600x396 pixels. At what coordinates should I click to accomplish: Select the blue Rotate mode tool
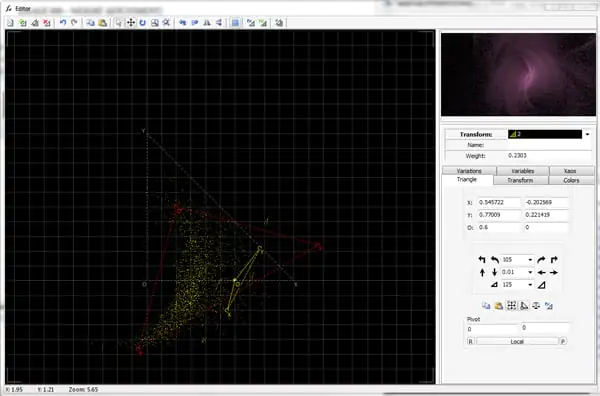(x=143, y=23)
